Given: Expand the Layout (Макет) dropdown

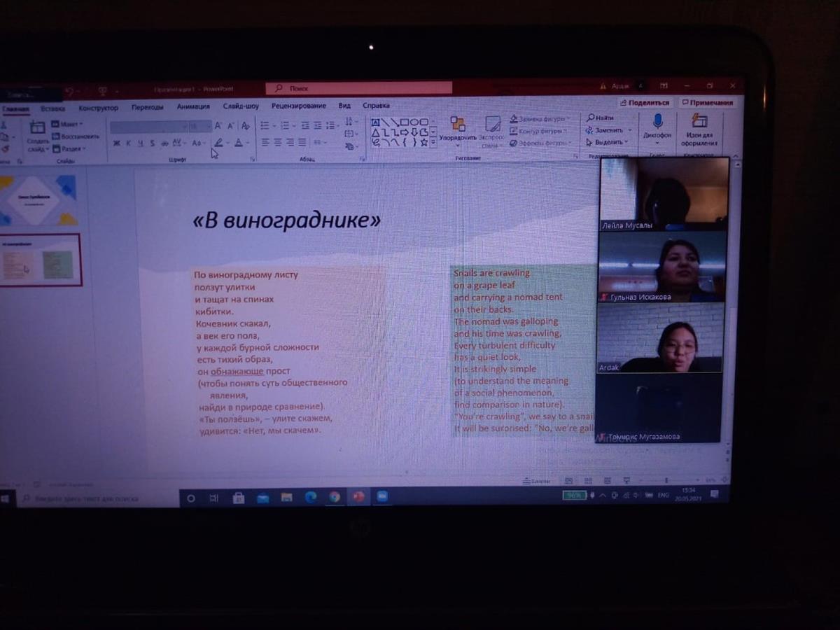Looking at the screenshot, I should tap(71, 125).
